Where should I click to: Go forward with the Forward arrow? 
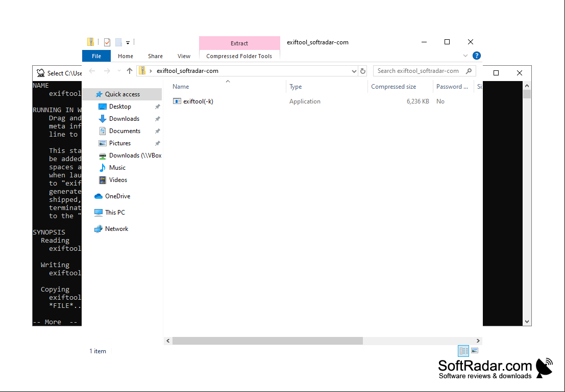(x=107, y=71)
